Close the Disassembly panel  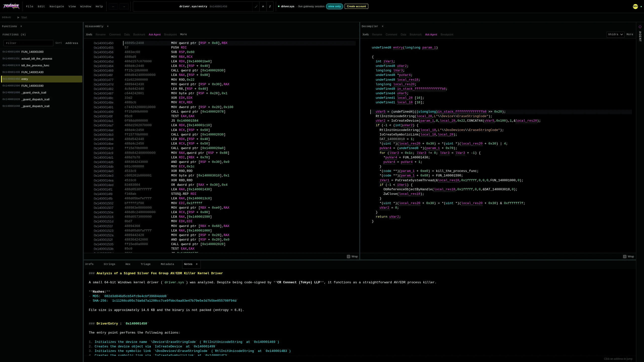click(108, 26)
